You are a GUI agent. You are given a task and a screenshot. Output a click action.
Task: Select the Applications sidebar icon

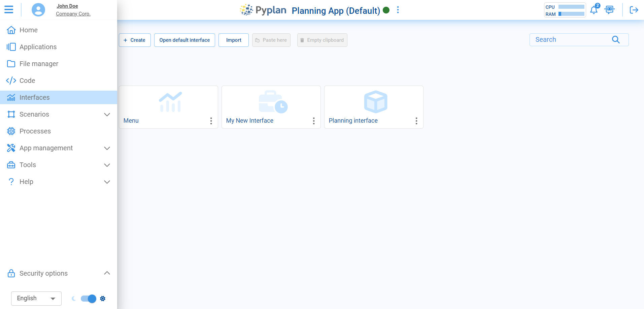pyautogui.click(x=11, y=47)
